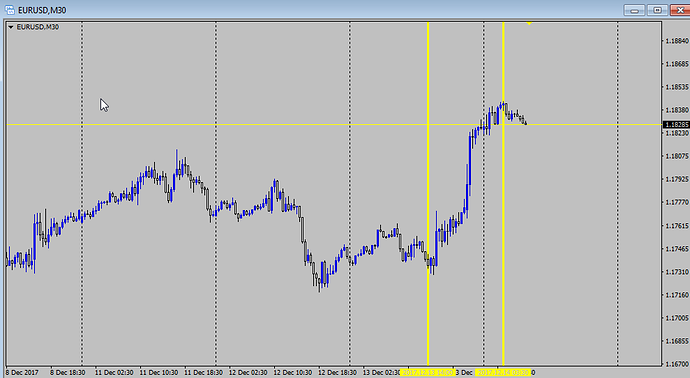Select the yellow vertical line at 2017.12.14 03:30
The image size is (690, 378).
503,194
